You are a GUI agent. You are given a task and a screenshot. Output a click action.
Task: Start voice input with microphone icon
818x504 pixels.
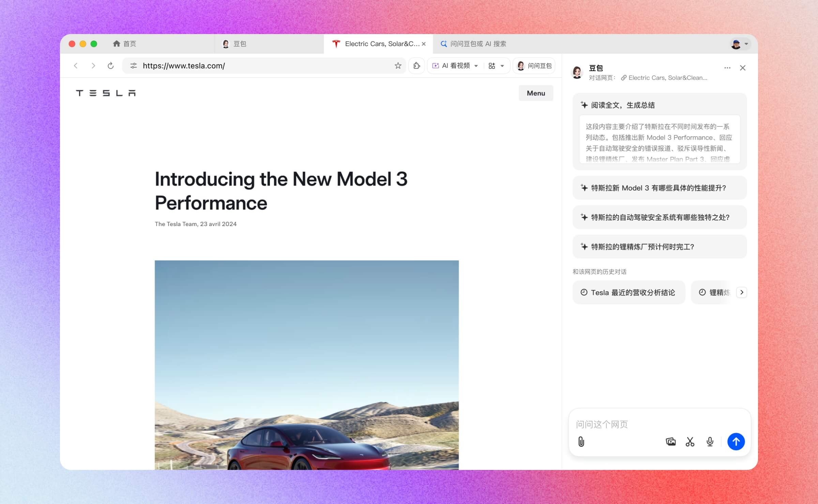(710, 442)
